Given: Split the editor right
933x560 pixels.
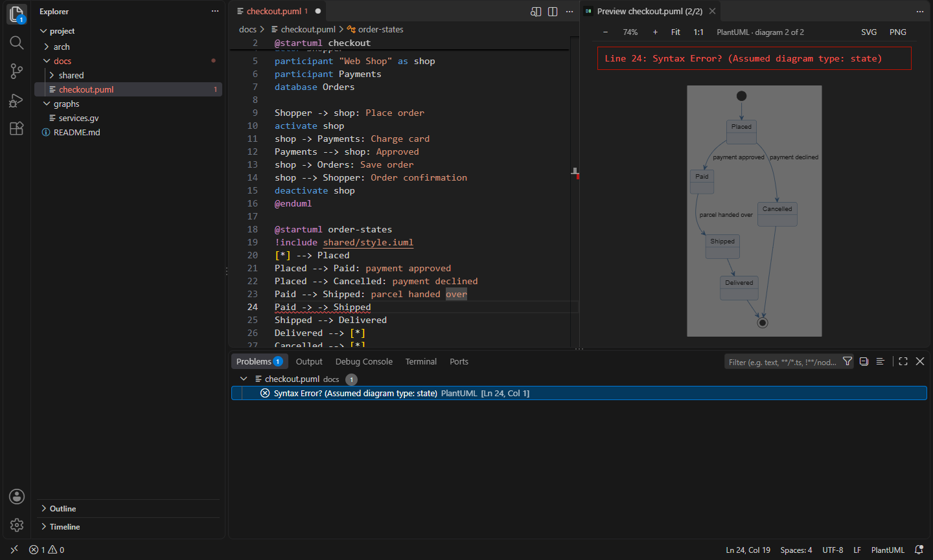Looking at the screenshot, I should (553, 12).
